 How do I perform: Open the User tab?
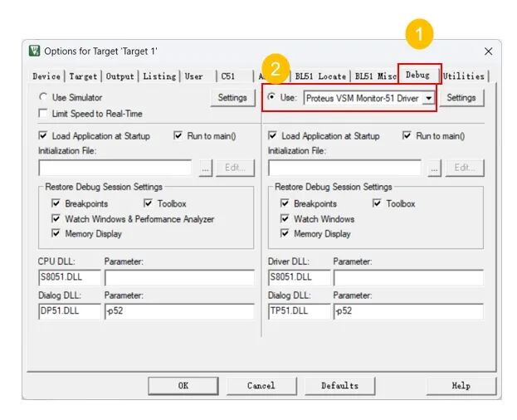pyautogui.click(x=193, y=76)
